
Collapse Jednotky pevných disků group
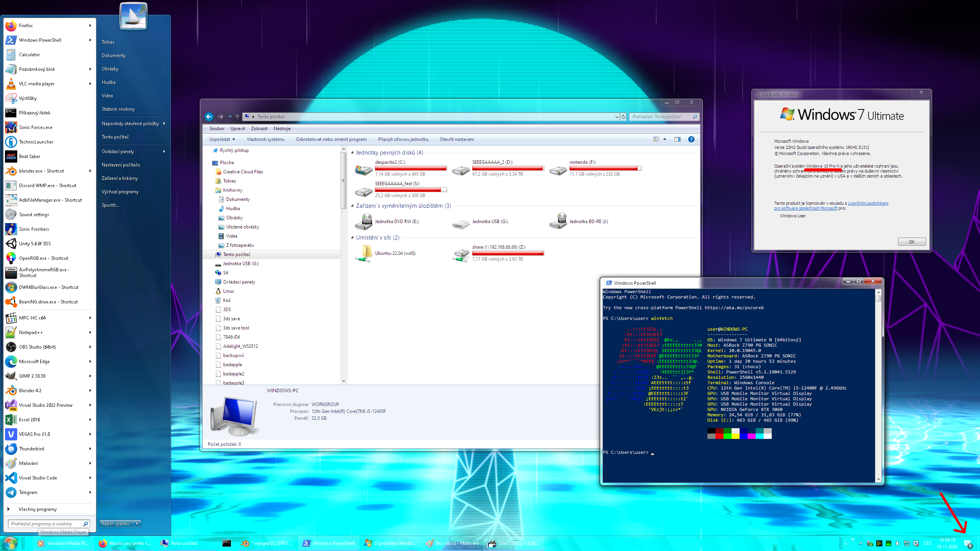352,153
